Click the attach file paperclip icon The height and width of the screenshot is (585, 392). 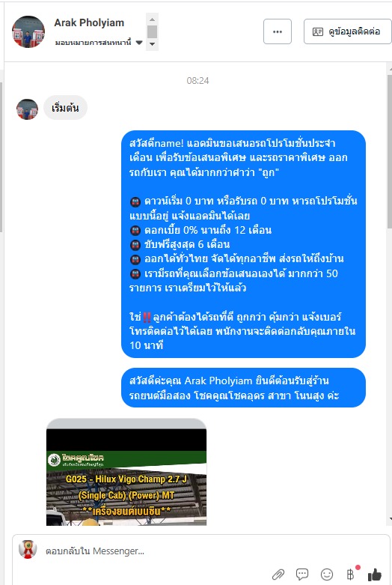click(278, 575)
